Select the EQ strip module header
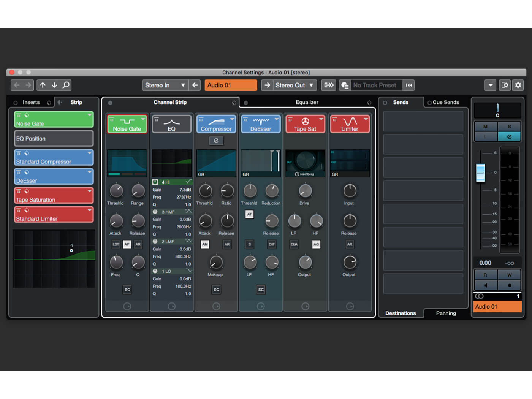 172,124
